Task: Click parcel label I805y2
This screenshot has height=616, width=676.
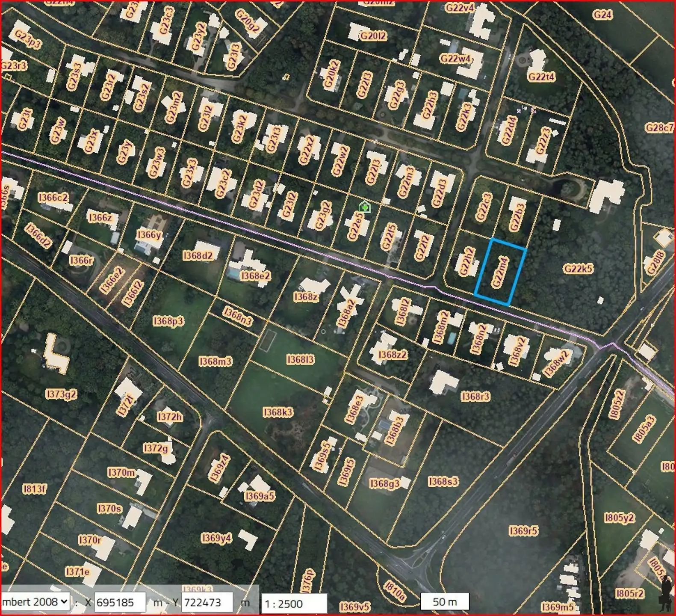Action: coord(620,518)
